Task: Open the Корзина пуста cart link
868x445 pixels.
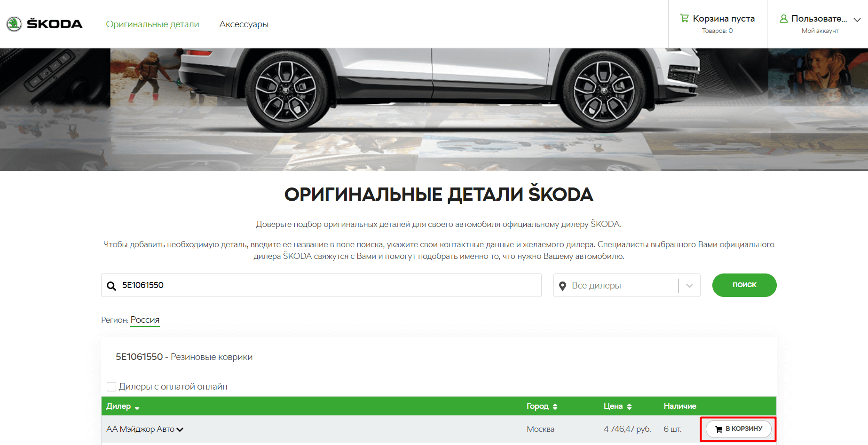Action: pos(724,18)
